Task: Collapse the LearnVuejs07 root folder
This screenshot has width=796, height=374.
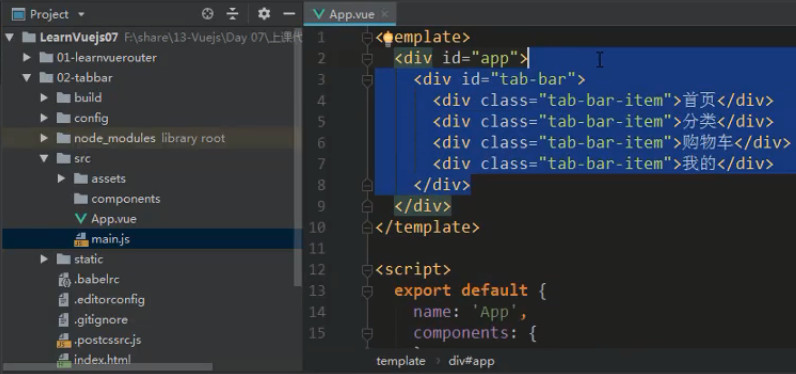Action: point(10,37)
